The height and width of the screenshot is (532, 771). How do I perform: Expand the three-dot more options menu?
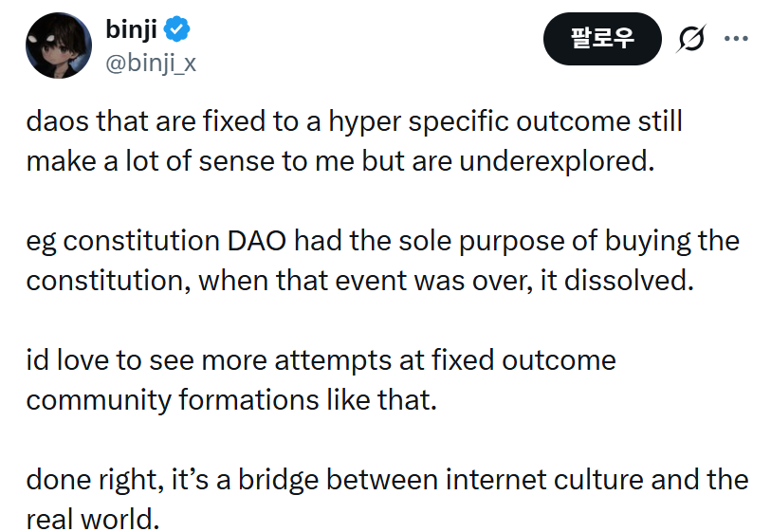[736, 39]
